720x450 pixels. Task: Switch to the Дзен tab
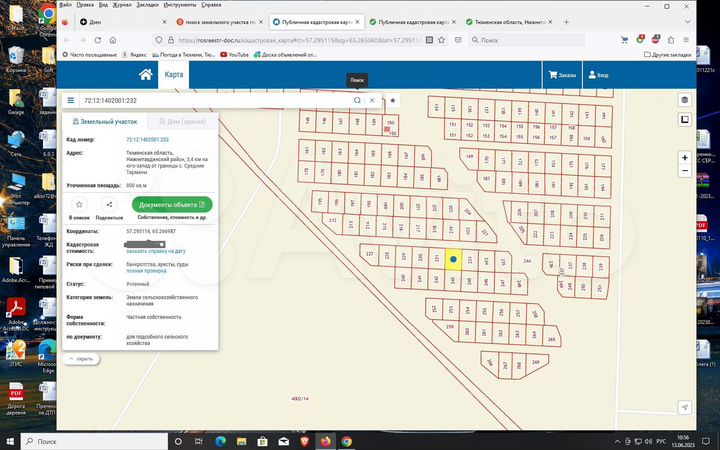click(x=123, y=22)
